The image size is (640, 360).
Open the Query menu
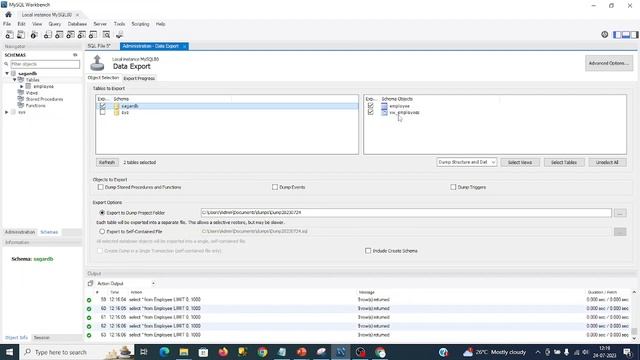pyautogui.click(x=55, y=24)
